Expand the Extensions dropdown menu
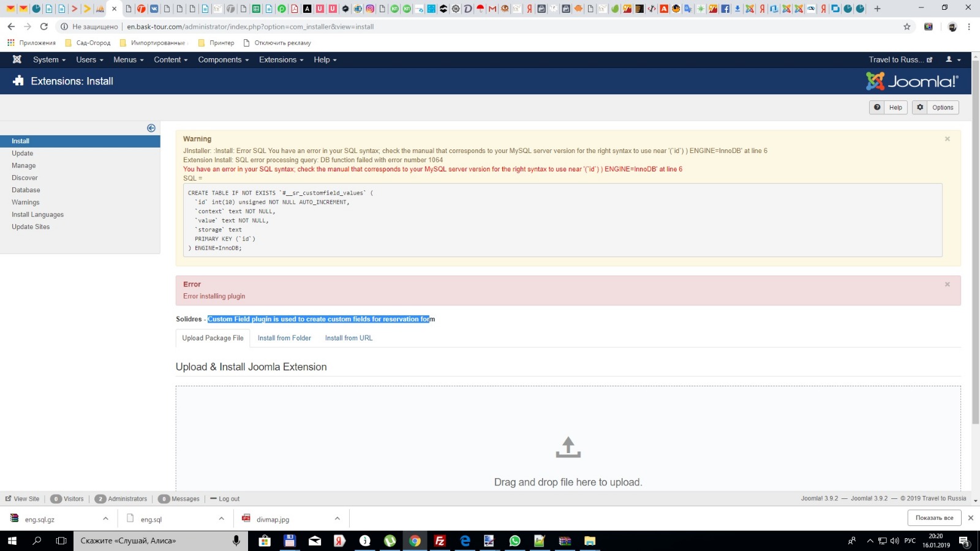The height and width of the screenshot is (551, 980). click(281, 59)
